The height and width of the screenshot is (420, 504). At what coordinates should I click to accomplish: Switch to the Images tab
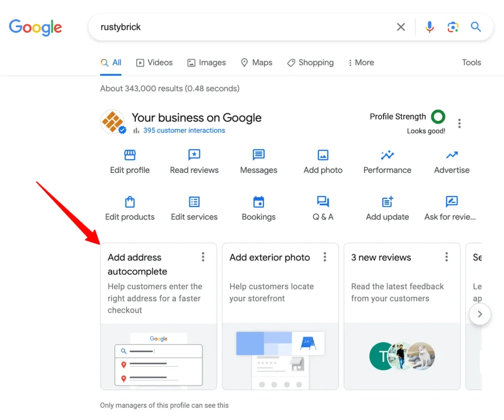pyautogui.click(x=206, y=62)
